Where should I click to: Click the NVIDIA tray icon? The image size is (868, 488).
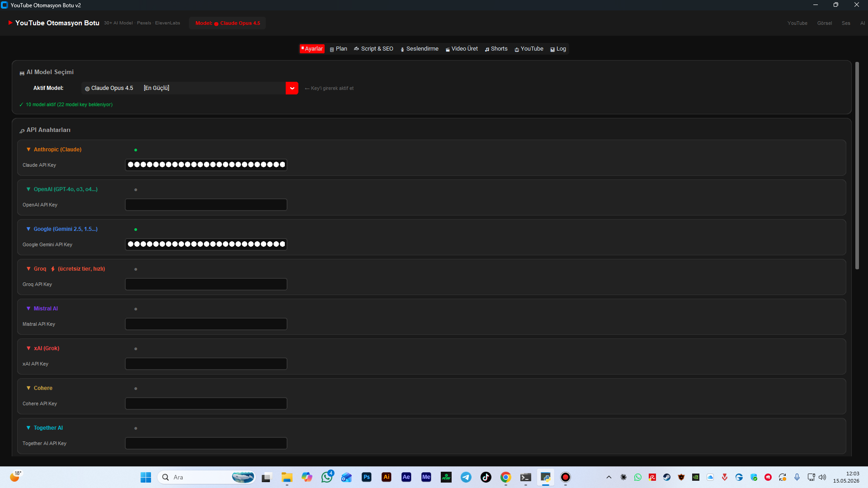696,477
